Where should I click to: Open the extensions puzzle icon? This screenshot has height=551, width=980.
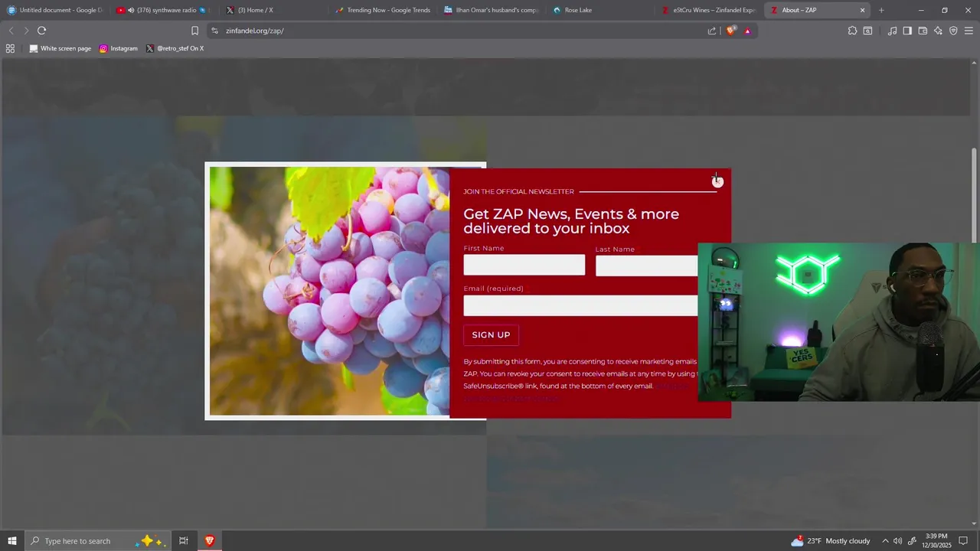tap(852, 31)
